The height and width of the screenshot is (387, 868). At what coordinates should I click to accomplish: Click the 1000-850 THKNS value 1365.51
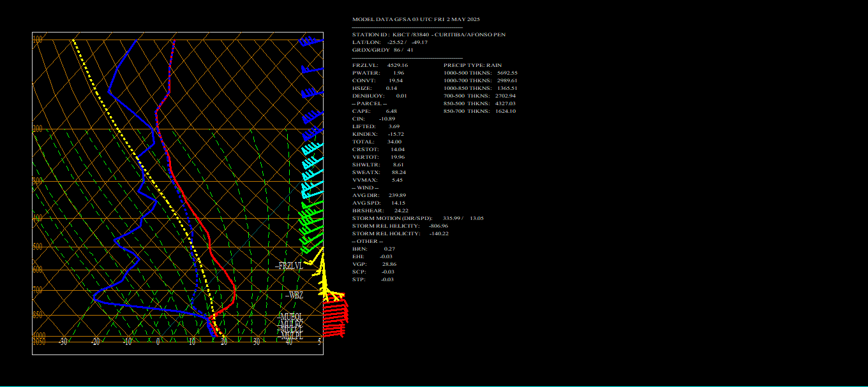pyautogui.click(x=507, y=88)
